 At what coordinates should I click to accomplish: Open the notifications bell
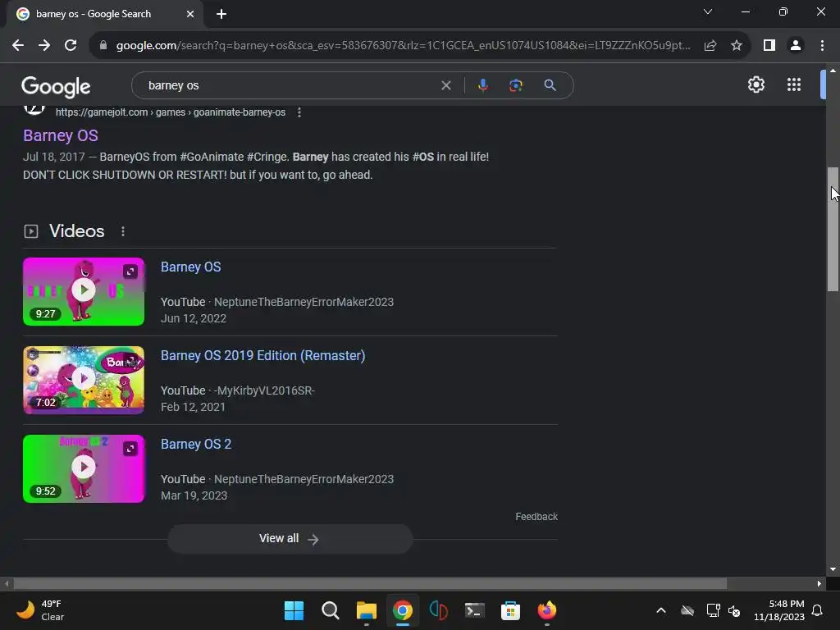817,610
